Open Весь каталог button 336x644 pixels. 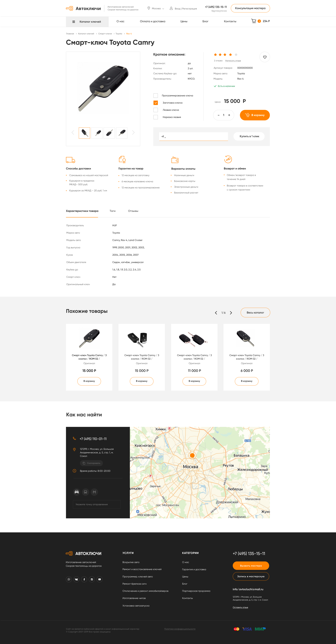(x=255, y=312)
